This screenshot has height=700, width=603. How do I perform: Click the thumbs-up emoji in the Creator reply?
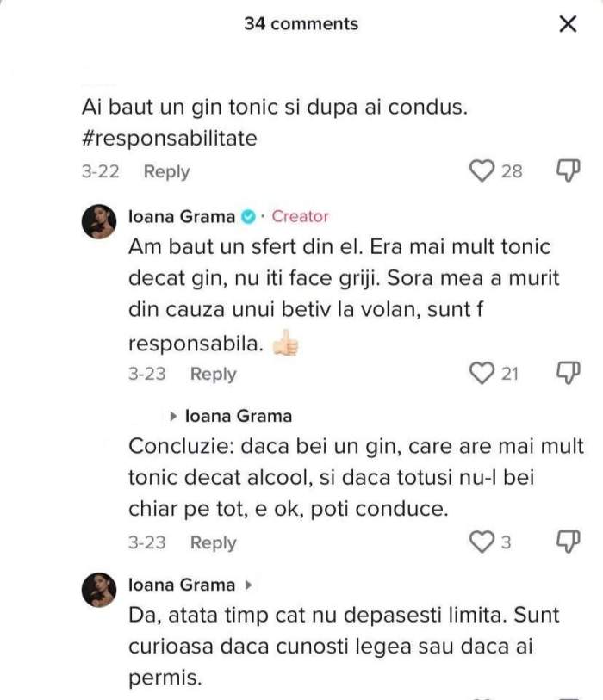(283, 344)
